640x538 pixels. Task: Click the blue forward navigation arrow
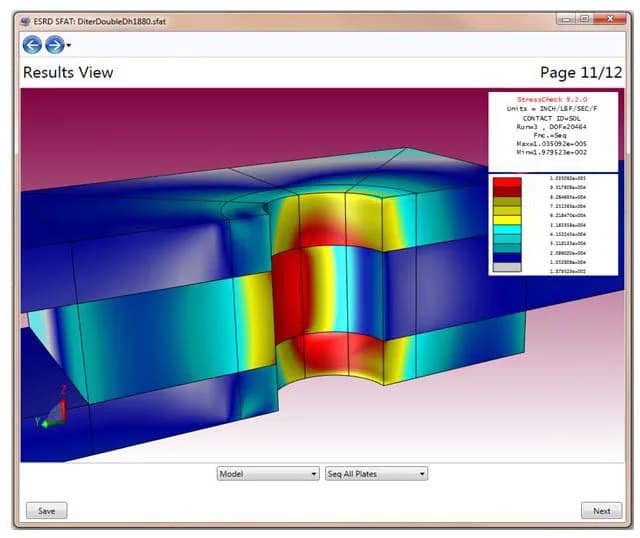coord(54,45)
